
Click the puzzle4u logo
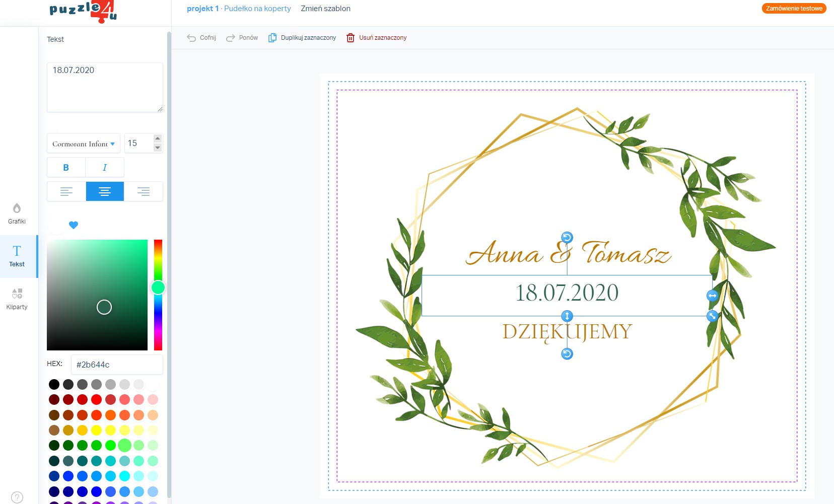tap(83, 11)
